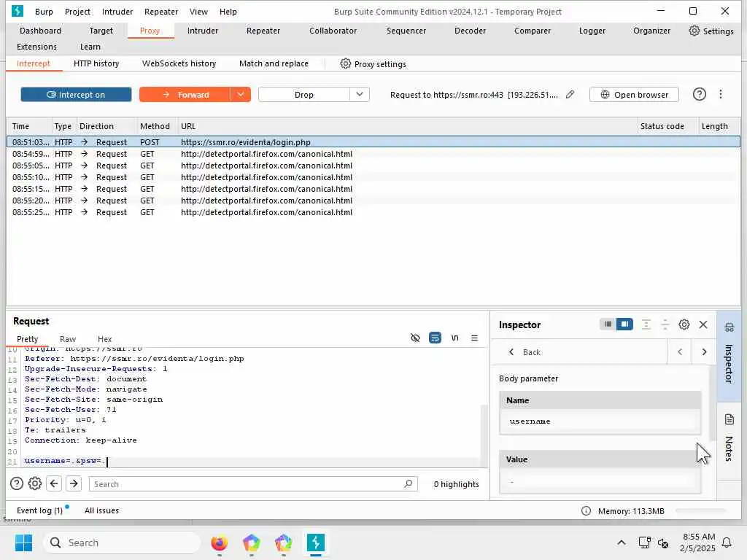Toggle the \n show newline characters button
The width and height of the screenshot is (747, 560).
[454, 338]
